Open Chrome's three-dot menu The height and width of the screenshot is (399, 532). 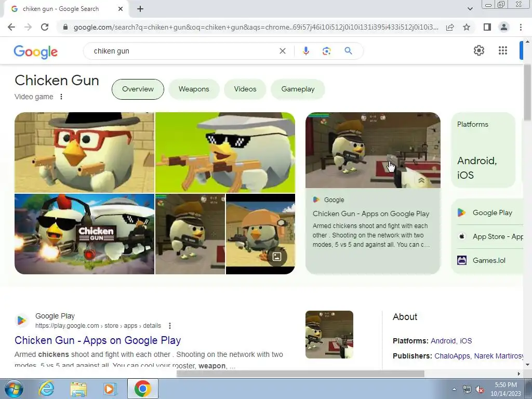[521, 27]
